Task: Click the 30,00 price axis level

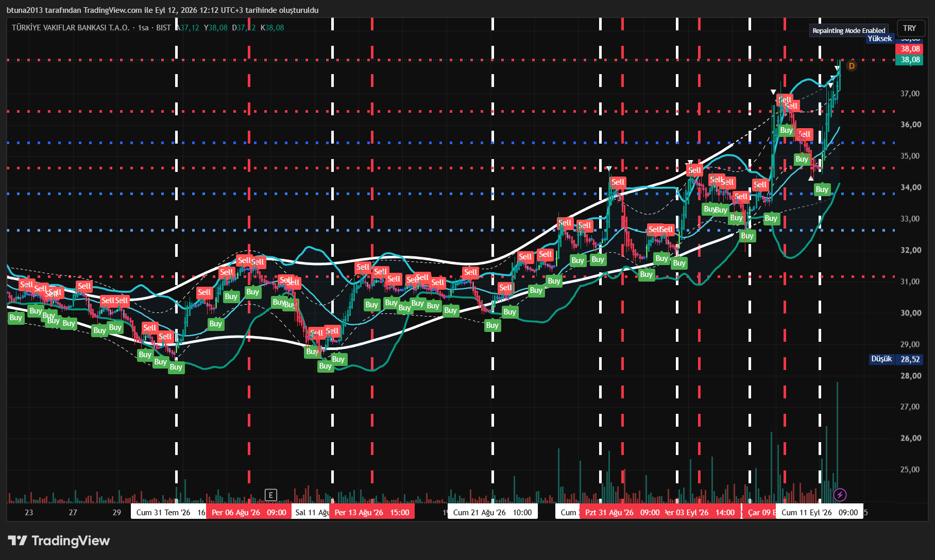Action: (x=910, y=313)
